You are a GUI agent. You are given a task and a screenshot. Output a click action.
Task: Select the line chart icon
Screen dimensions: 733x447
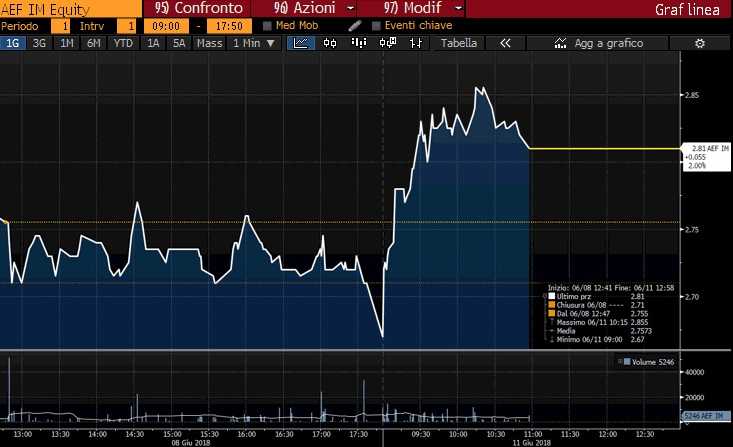click(301, 43)
